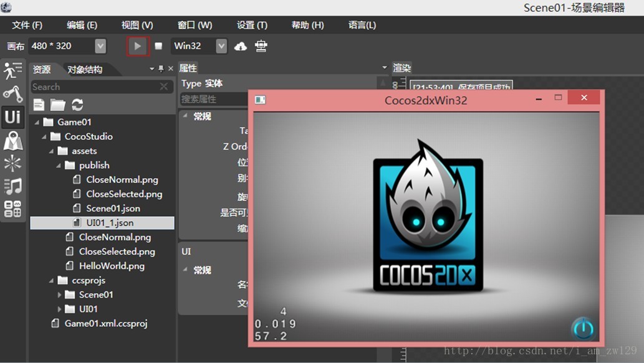Open the 编辑 (E) menu
The width and height of the screenshot is (644, 363).
pos(82,25)
